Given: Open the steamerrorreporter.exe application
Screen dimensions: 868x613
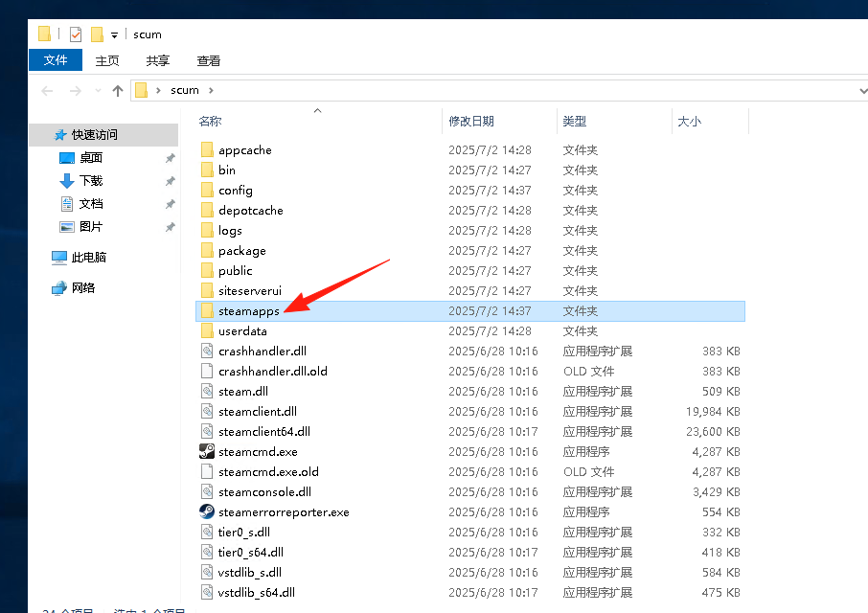Looking at the screenshot, I should pyautogui.click(x=282, y=511).
